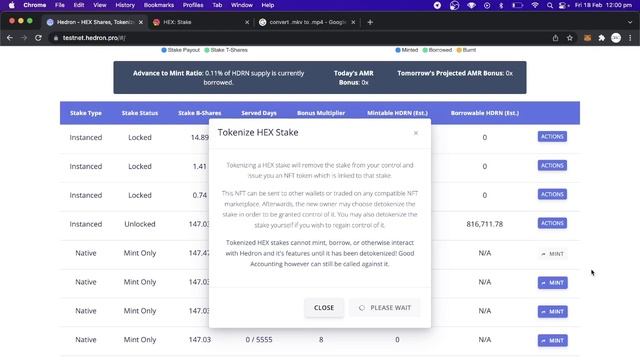Image resolution: width=640 pixels, height=360 pixels.
Task: Open a new browser tab
Action: (370, 22)
